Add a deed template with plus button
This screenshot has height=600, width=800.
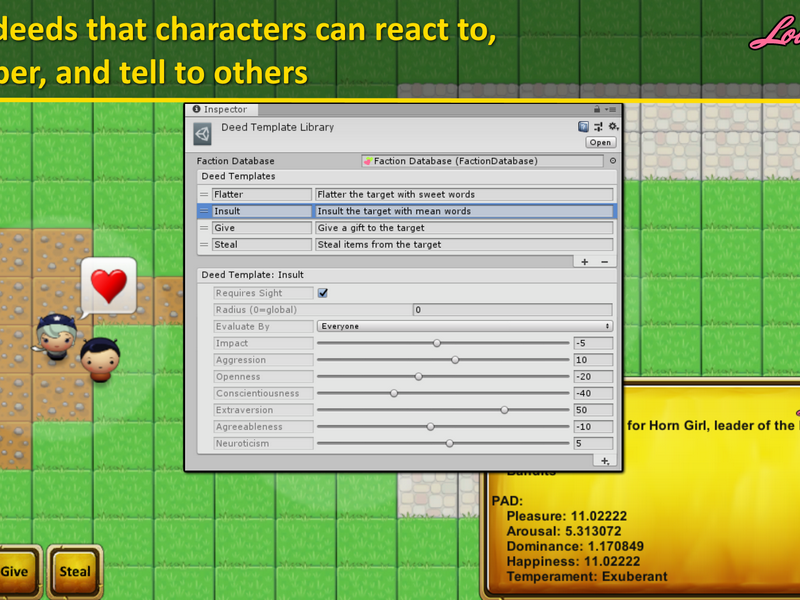point(585,262)
